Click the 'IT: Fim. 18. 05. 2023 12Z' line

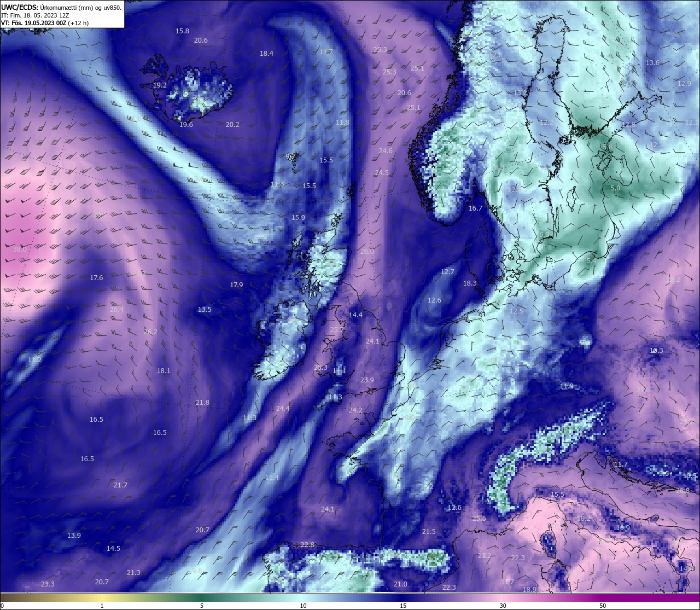(x=35, y=15)
